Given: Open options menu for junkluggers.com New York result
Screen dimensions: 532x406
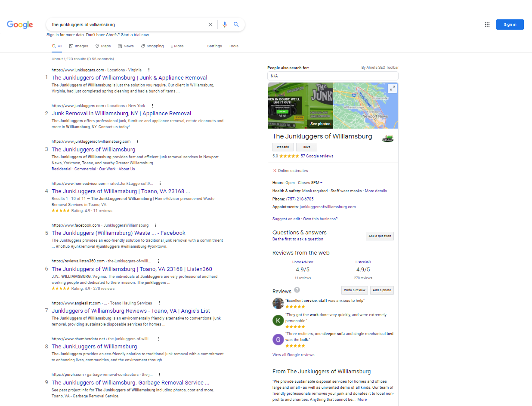Looking at the screenshot, I should 152,105.
